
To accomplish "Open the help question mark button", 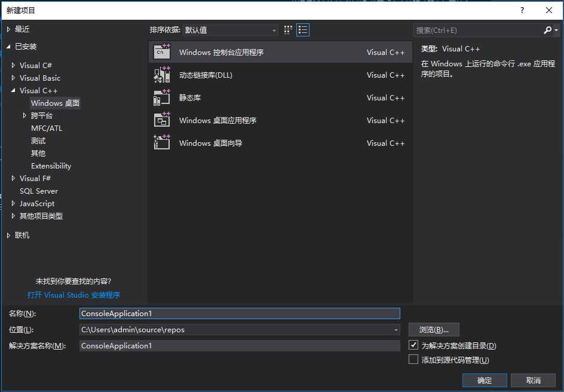I will click(x=522, y=10).
